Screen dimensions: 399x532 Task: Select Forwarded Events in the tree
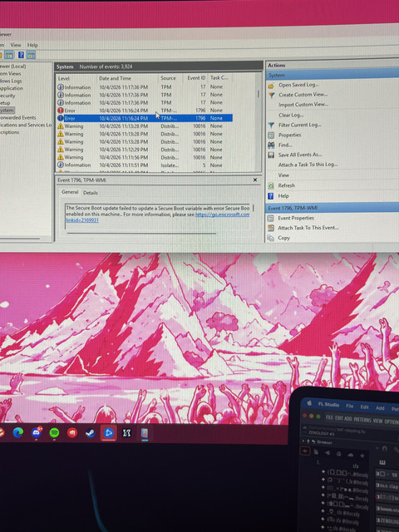[18, 117]
